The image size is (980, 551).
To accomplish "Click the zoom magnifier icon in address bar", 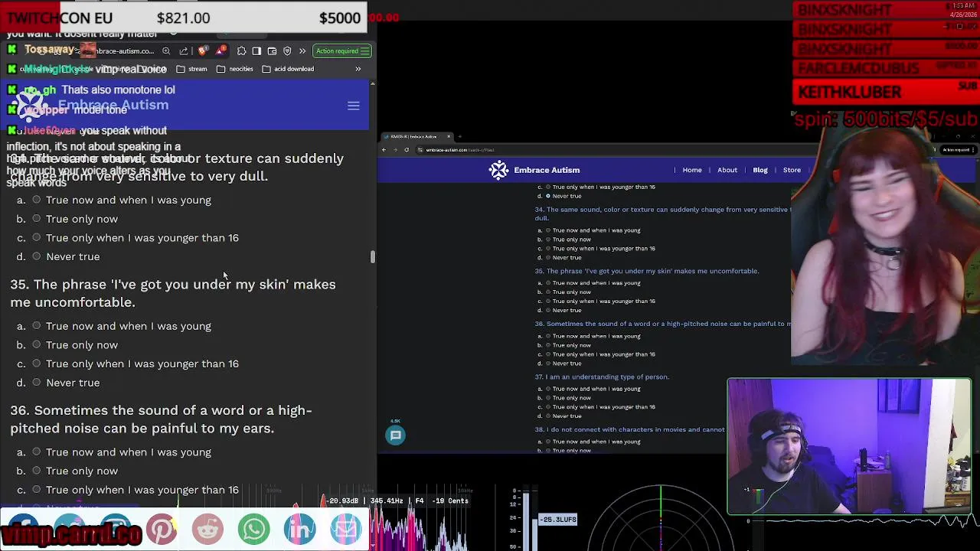I will coord(166,51).
